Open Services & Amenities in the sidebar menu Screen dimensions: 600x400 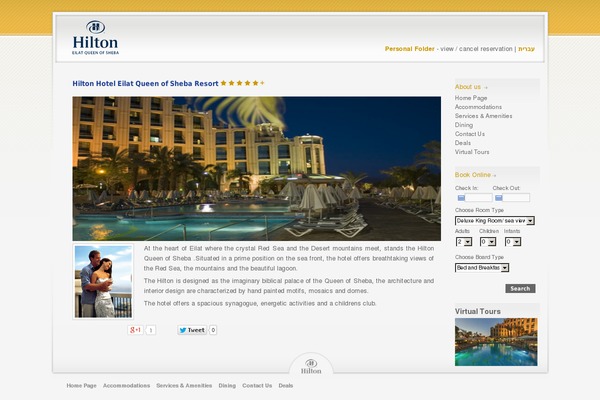tap(483, 116)
